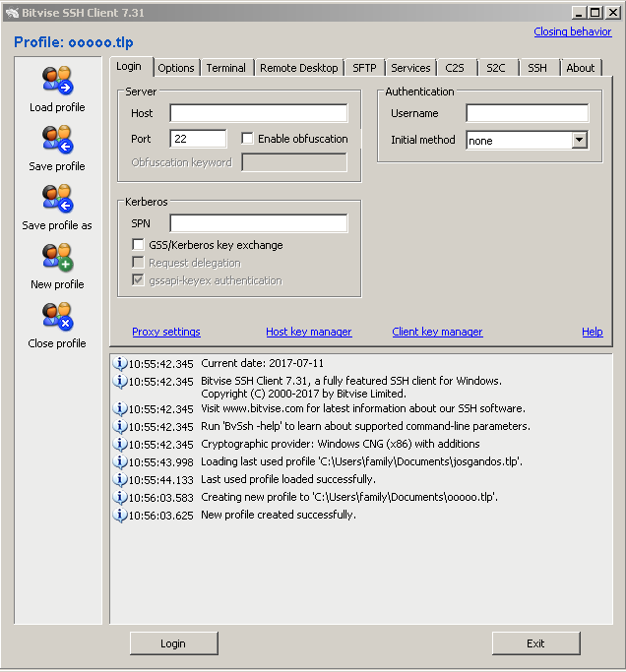Open Proxy settings link

[x=166, y=332]
